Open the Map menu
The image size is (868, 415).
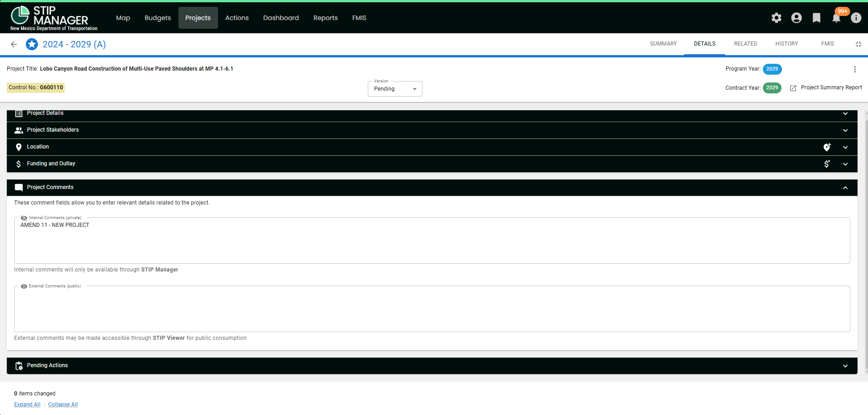[x=123, y=18]
